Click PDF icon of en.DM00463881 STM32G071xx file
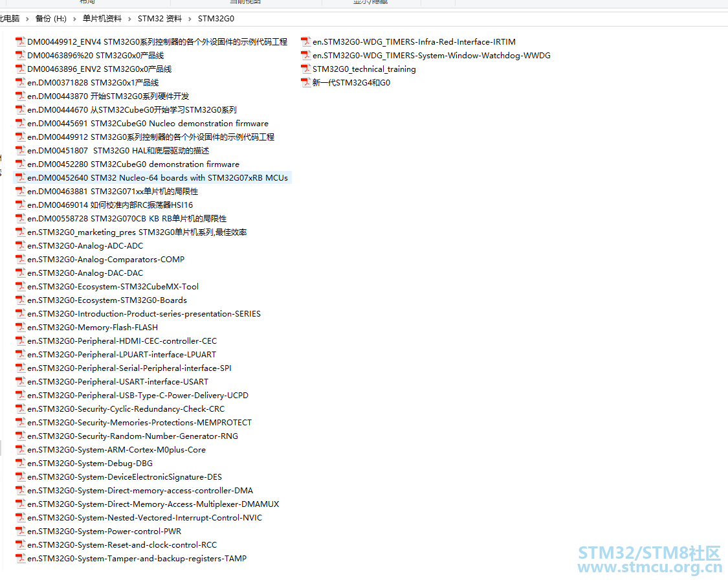 (20, 192)
